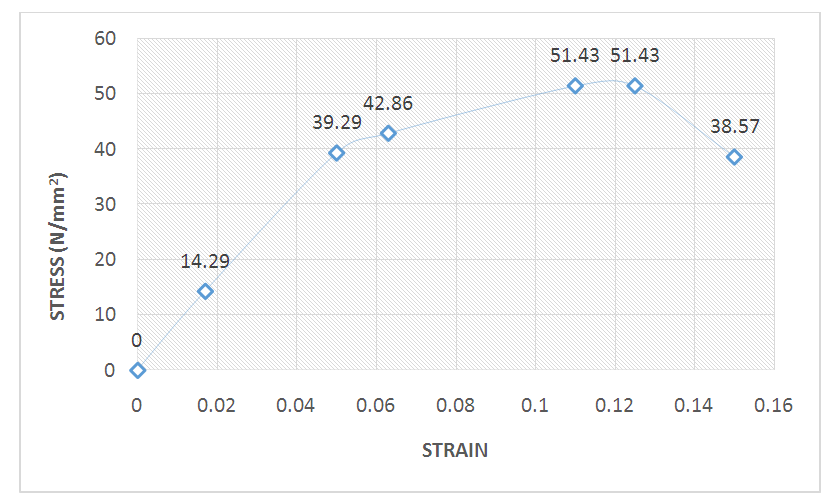Select the STRAIN horizontal axis title
Viewport: 839px width, 503px height.
[455, 450]
